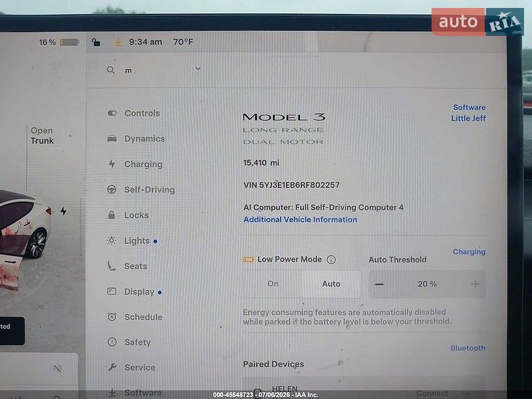Tap the 20 % threshold value
532x399 pixels.
(x=427, y=284)
